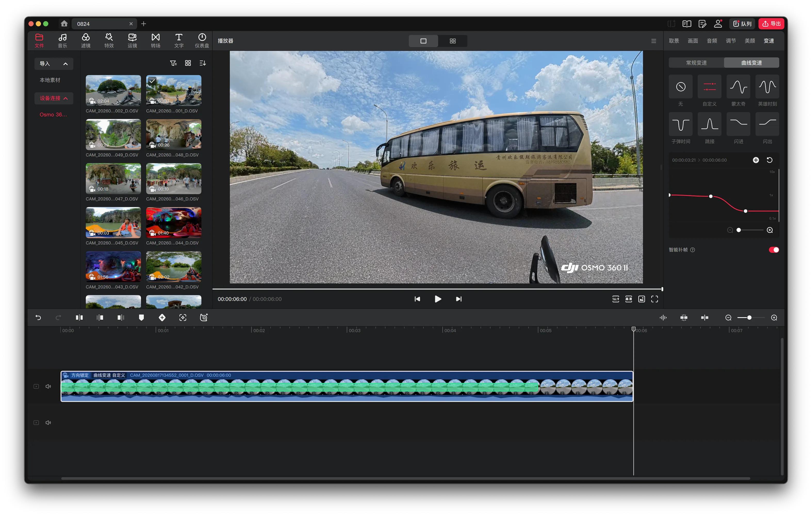Turn off the 智能补帧 toggle
This screenshot has width=812, height=516.
[774, 250]
